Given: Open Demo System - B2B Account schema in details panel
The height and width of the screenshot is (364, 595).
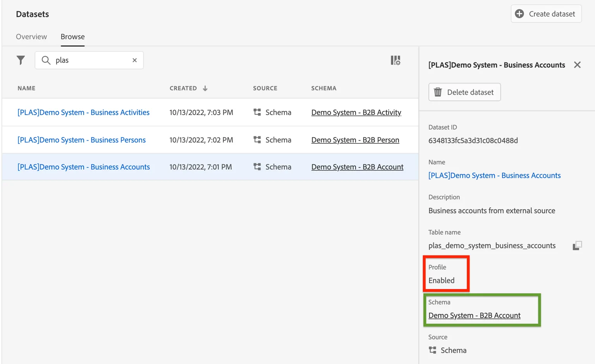Looking at the screenshot, I should tap(475, 316).
